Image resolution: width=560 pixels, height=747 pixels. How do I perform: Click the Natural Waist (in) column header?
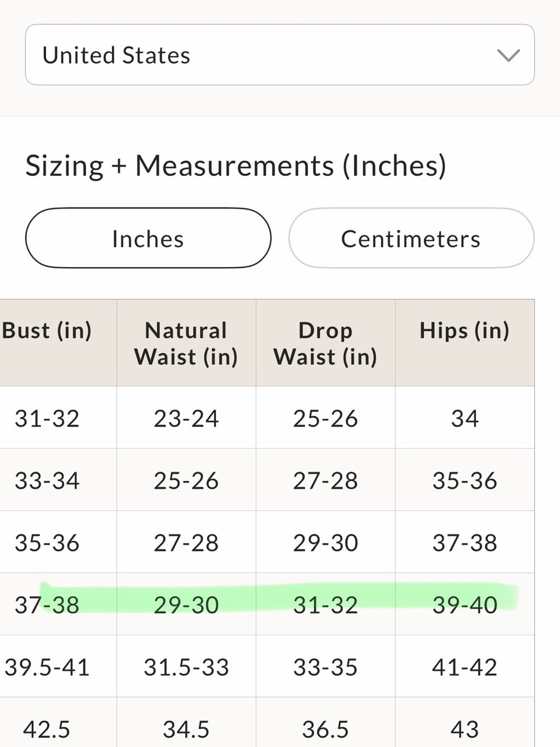[186, 343]
